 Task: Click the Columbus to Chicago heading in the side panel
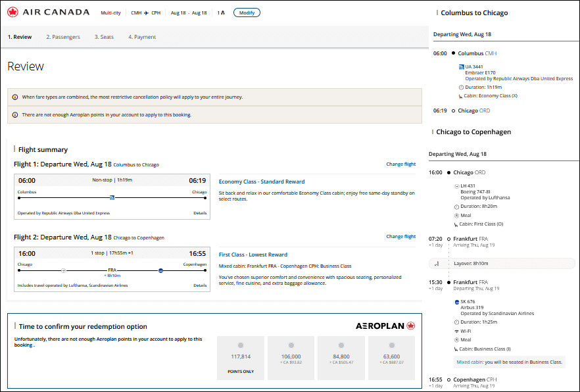(474, 13)
